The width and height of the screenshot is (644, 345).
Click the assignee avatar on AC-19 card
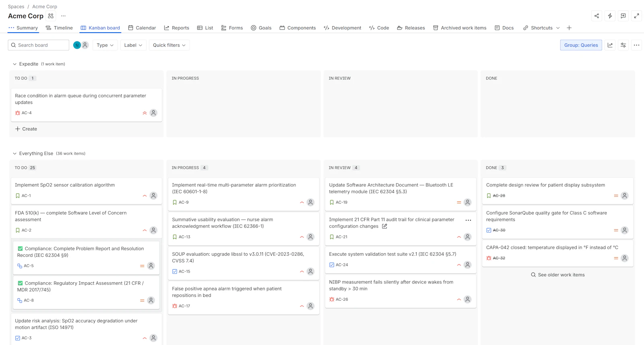point(467,202)
